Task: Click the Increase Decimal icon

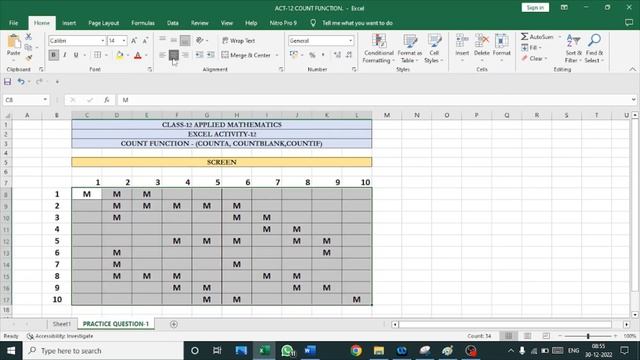Action: pos(337,55)
